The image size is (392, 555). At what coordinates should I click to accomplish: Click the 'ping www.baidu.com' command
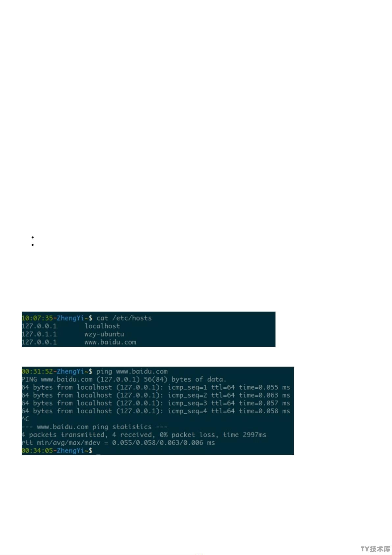(x=132, y=372)
